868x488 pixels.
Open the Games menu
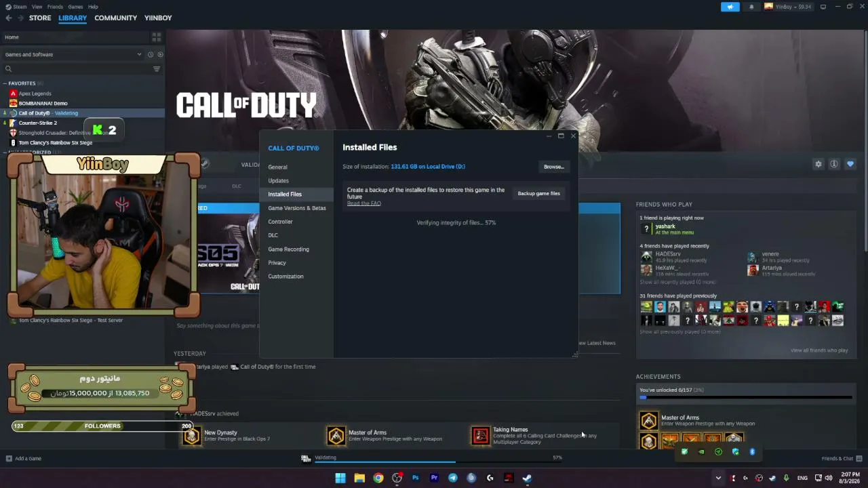pos(75,7)
